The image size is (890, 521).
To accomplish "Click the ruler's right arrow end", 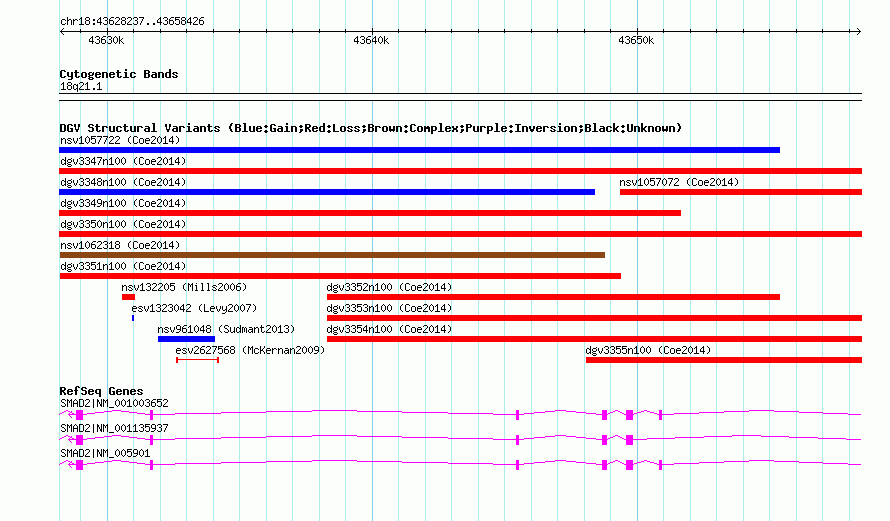I will pos(859,32).
